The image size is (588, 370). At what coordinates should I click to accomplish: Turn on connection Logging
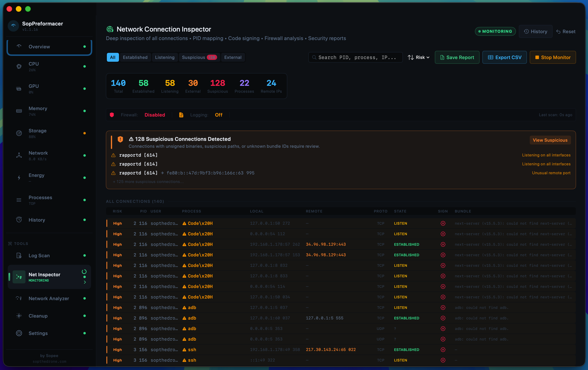[x=218, y=115]
